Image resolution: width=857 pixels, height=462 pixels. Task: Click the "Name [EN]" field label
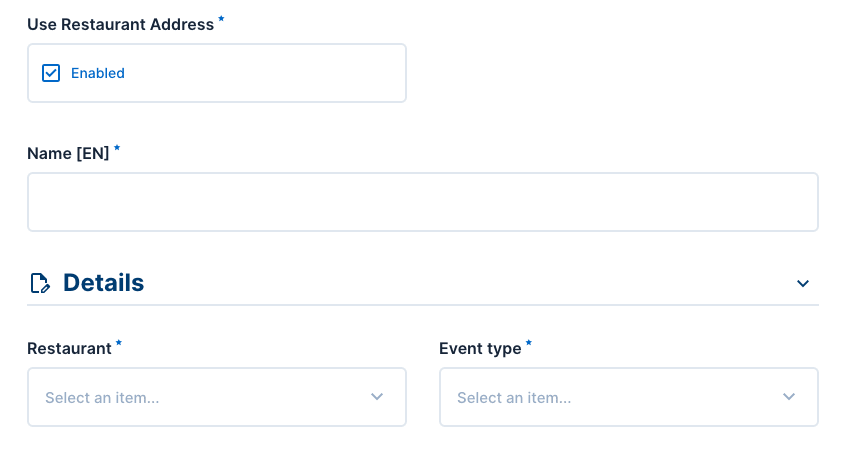68,153
